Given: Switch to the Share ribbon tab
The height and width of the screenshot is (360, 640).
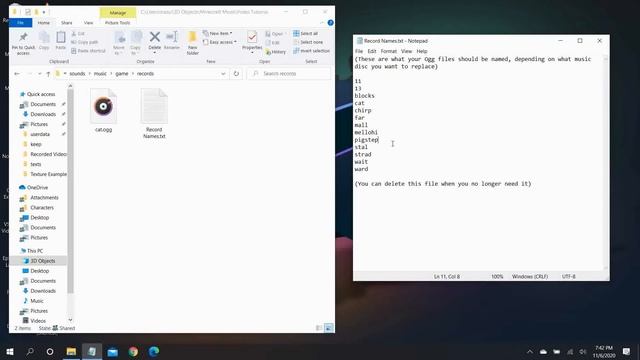Looking at the screenshot, I should 67,23.
